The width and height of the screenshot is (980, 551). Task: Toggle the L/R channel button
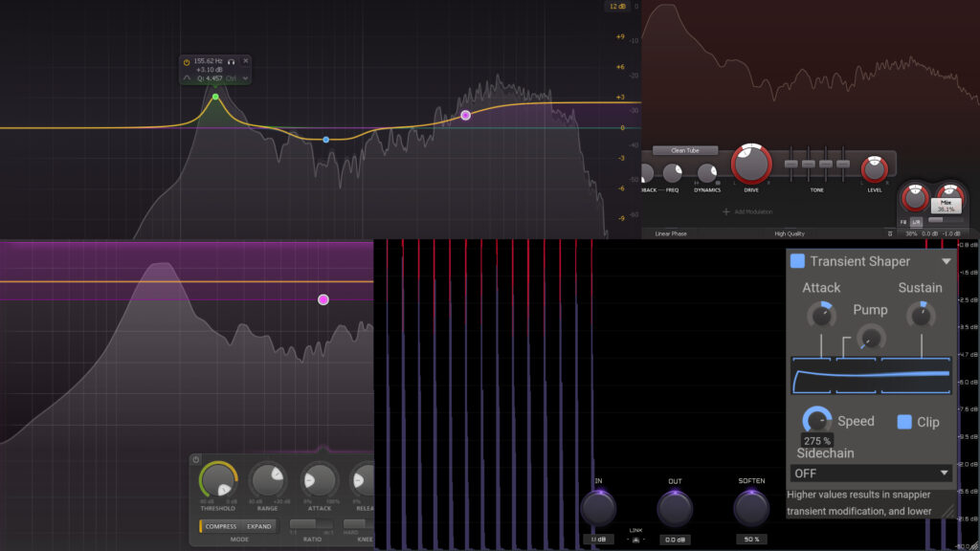[916, 222]
